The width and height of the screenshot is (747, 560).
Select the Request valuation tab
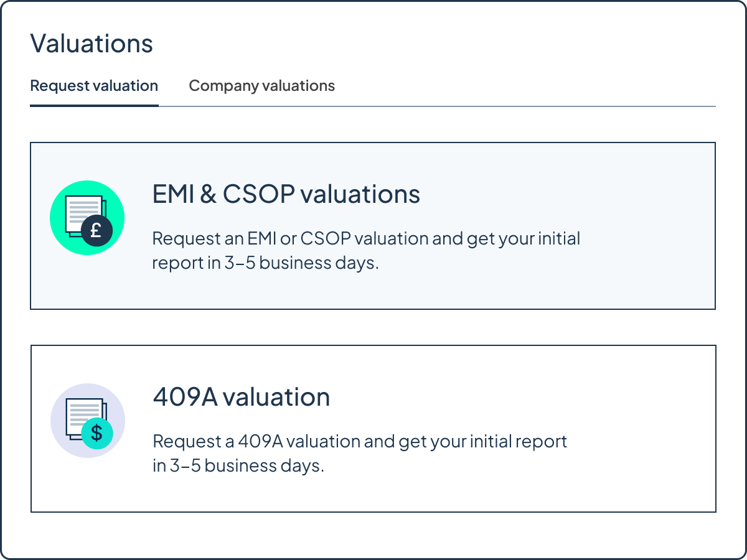(94, 86)
